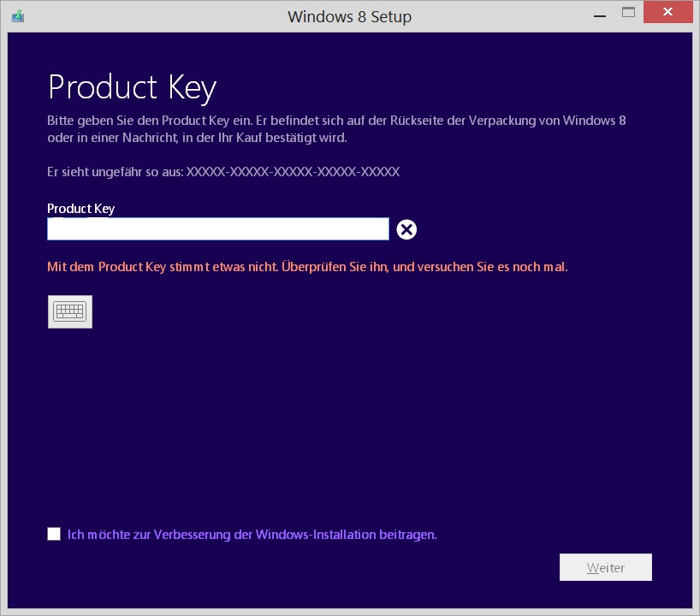This screenshot has height=616, width=700.
Task: Focus the Product Key input field
Action: pyautogui.click(x=218, y=229)
